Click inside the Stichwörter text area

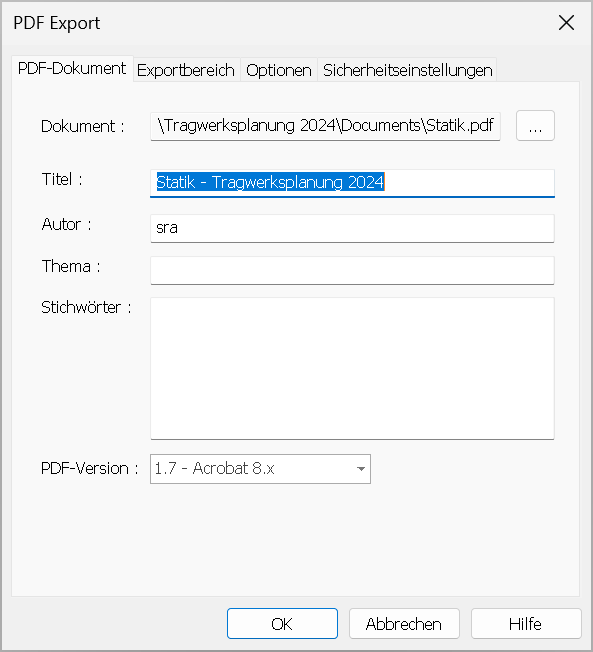click(352, 368)
